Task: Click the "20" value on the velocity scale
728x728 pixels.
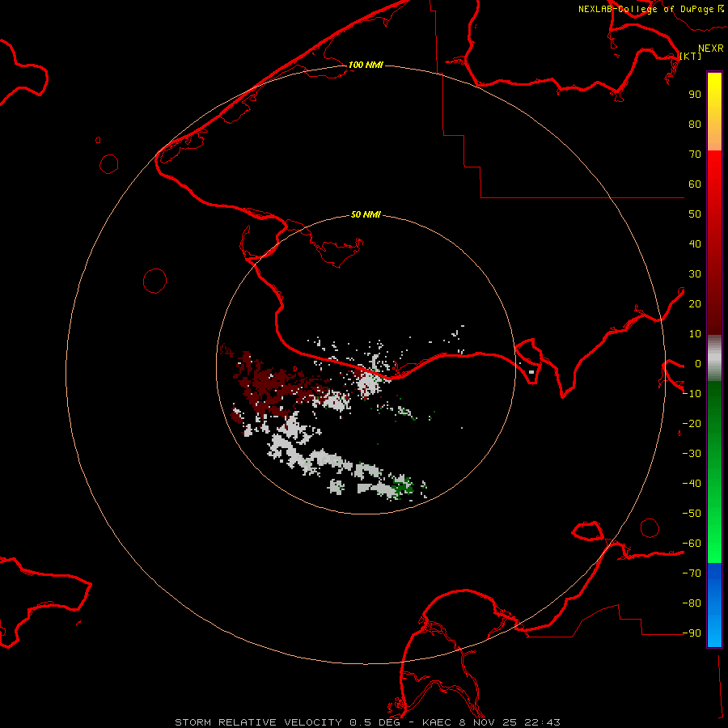Action: (x=695, y=303)
